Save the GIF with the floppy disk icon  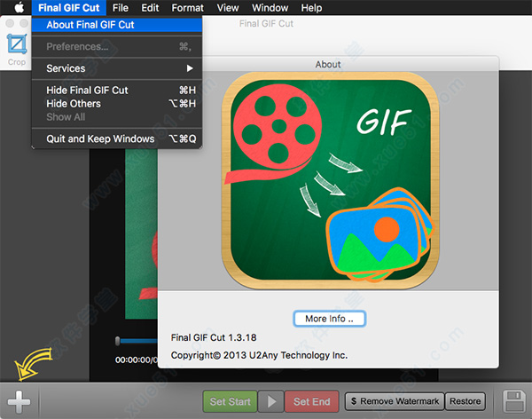(x=515, y=401)
